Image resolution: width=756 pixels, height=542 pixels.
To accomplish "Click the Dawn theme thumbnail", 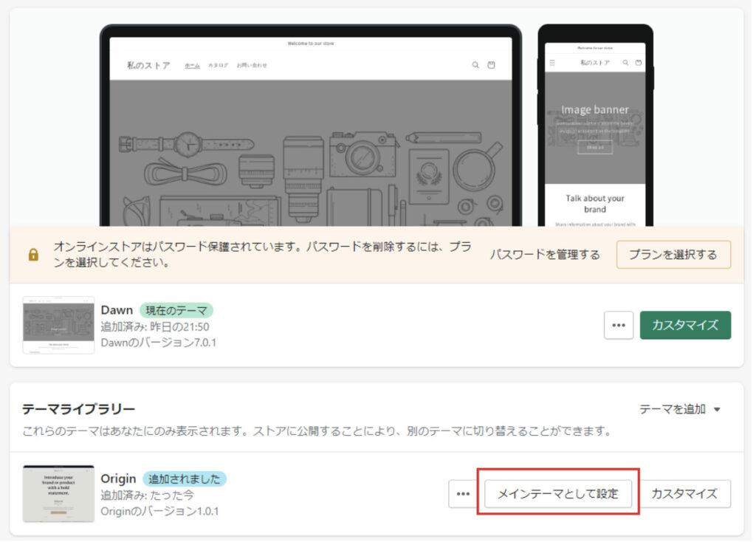I will [58, 325].
